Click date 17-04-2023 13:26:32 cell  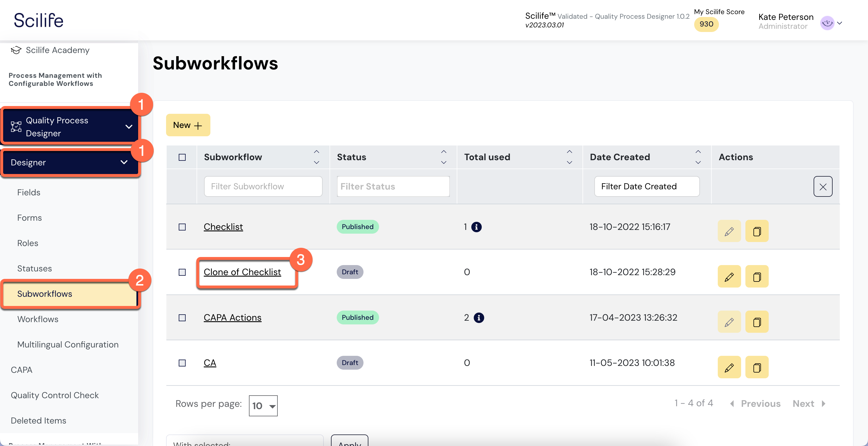[633, 318]
